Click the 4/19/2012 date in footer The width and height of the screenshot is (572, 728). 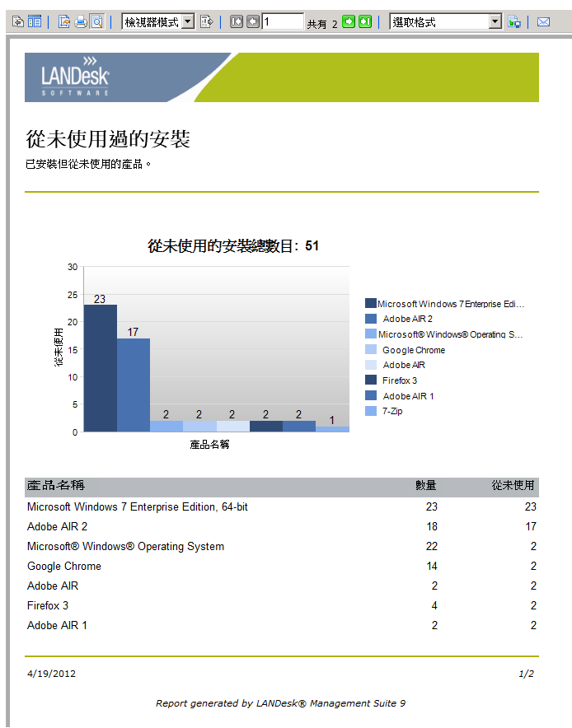(x=51, y=674)
